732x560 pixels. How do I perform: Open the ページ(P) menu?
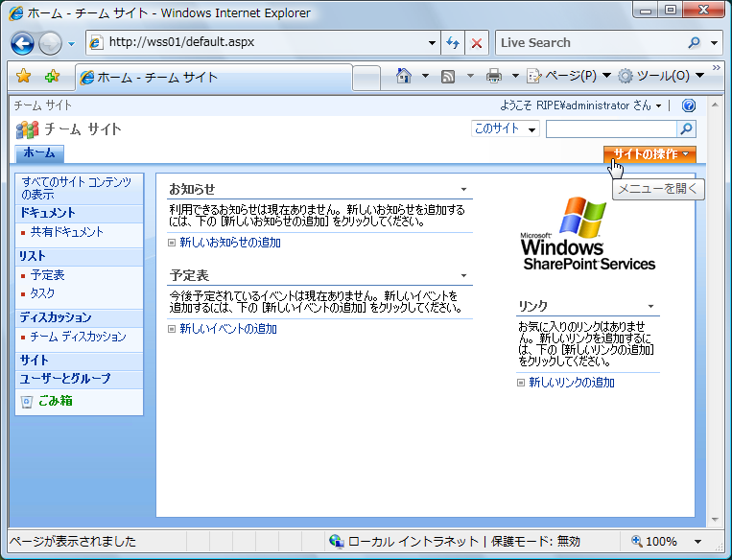[569, 76]
